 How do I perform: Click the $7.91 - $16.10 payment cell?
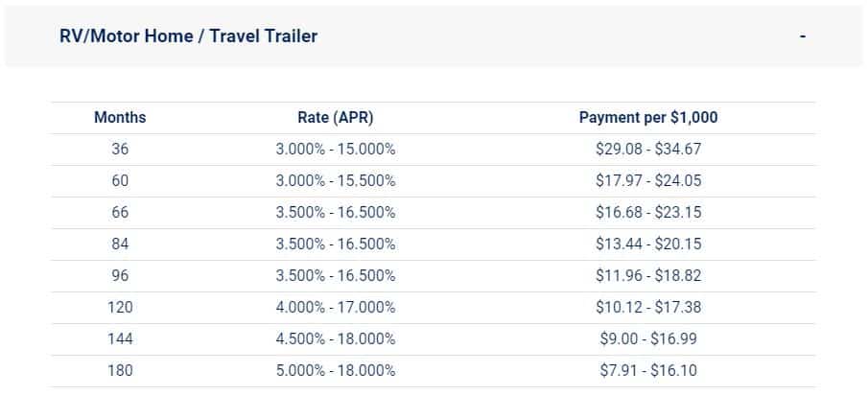[x=648, y=370]
